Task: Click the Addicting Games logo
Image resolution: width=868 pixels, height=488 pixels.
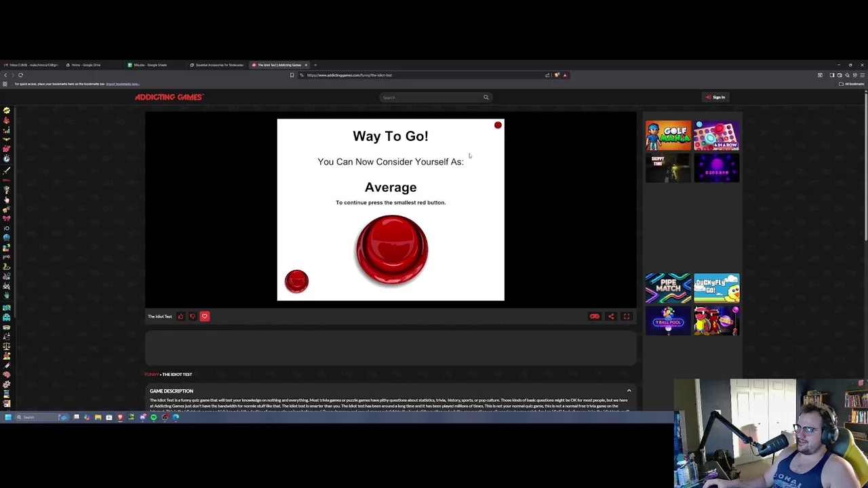Action: 169,97
